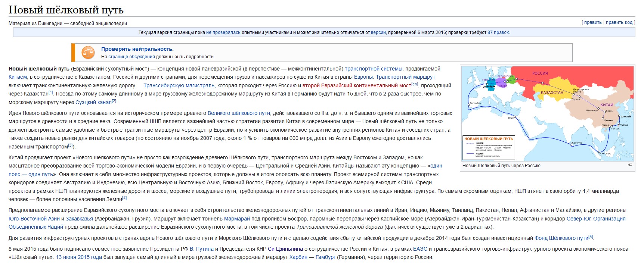Screen dimensions: 644x263
Task: Click 'Проверить нейтральность' heading link
Action: (x=137, y=49)
